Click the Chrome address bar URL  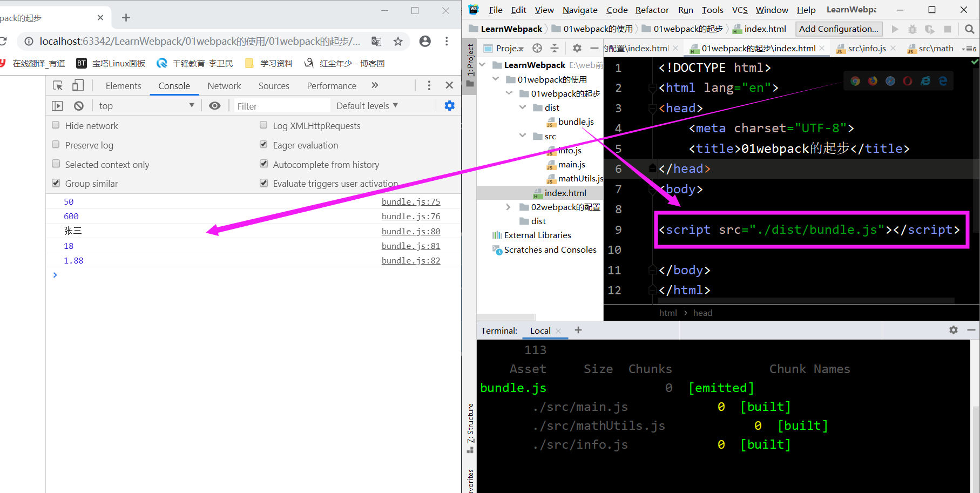(x=200, y=41)
